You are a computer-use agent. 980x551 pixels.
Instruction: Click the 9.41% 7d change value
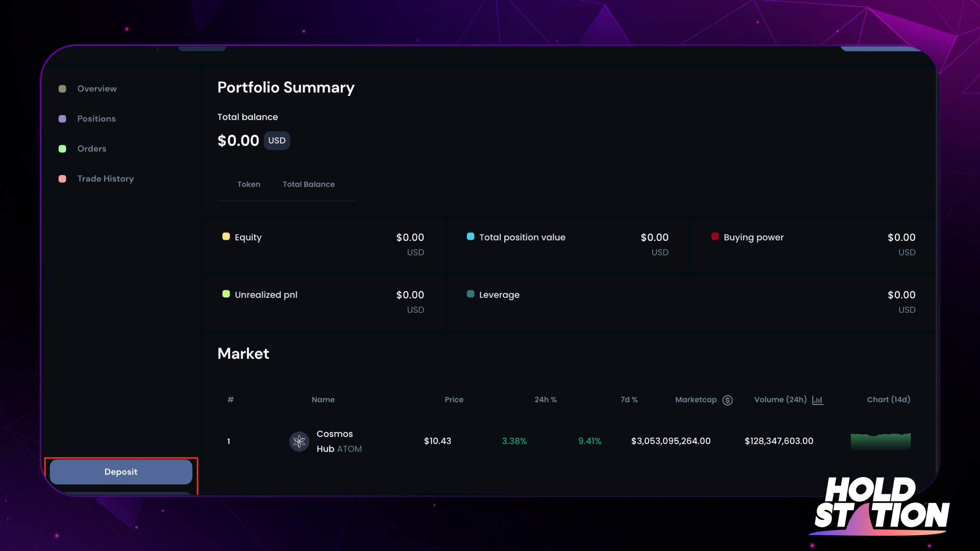point(590,441)
